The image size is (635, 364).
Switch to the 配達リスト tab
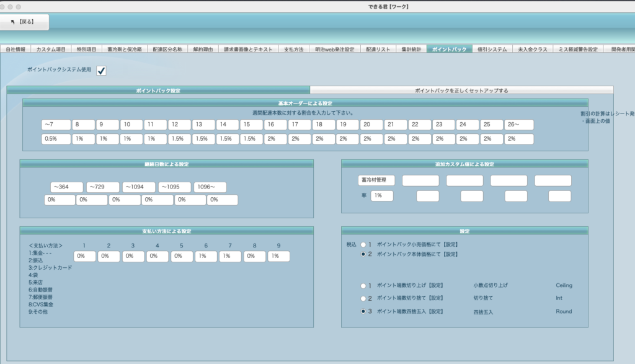pyautogui.click(x=378, y=49)
